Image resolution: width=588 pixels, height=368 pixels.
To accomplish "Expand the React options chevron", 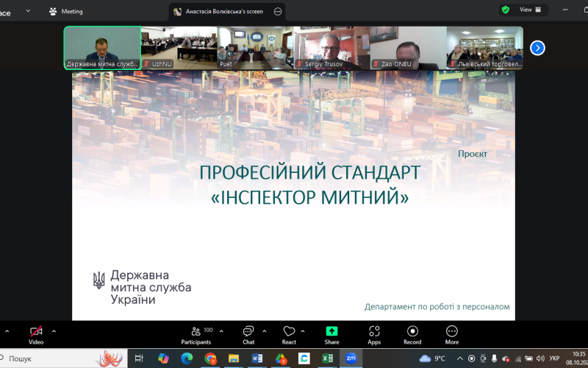I will (x=307, y=331).
